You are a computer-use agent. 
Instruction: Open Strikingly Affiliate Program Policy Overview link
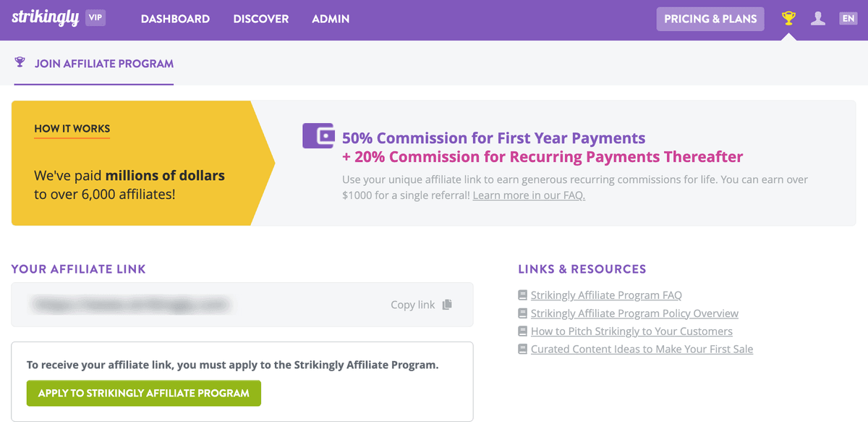(634, 313)
